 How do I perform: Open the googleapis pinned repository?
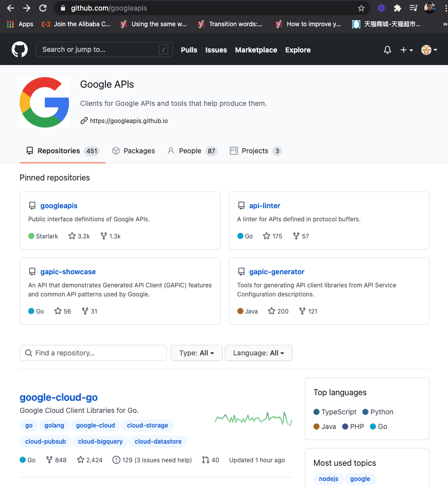58,206
